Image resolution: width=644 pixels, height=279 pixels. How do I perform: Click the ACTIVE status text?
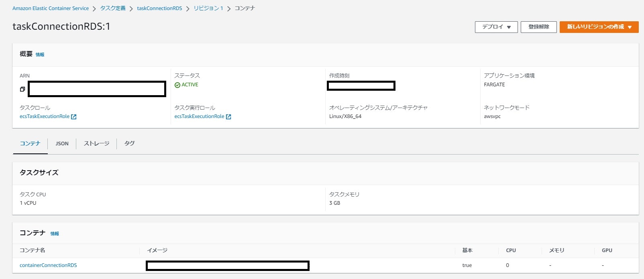coord(190,85)
